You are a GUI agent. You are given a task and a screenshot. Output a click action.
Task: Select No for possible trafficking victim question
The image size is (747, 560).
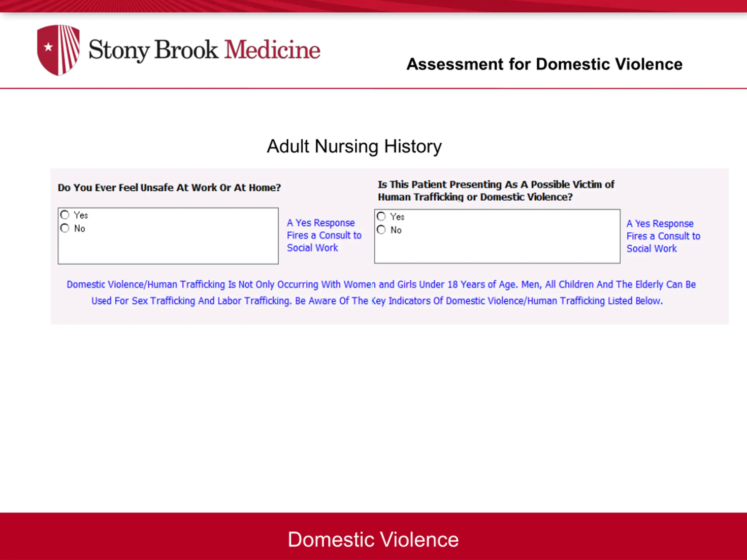381,230
